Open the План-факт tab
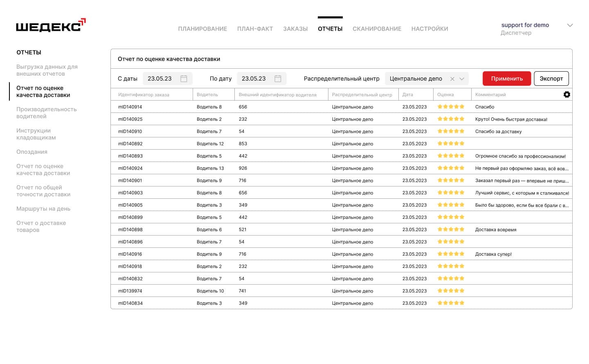589x364 pixels. click(255, 29)
